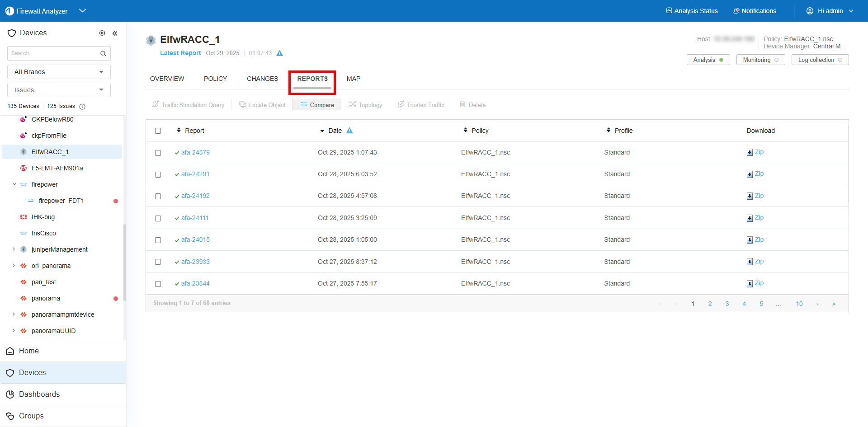Click warning icon next to Latest Report time
Viewport: 868px width, 427px height.
pyautogui.click(x=279, y=53)
